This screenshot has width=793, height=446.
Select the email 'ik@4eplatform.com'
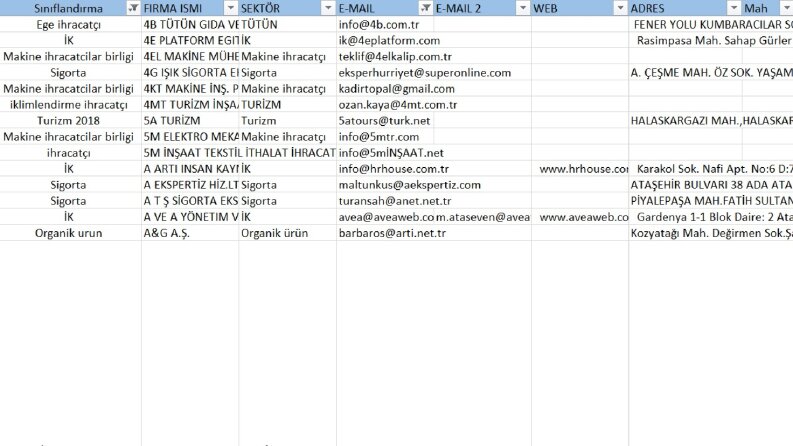point(389,40)
